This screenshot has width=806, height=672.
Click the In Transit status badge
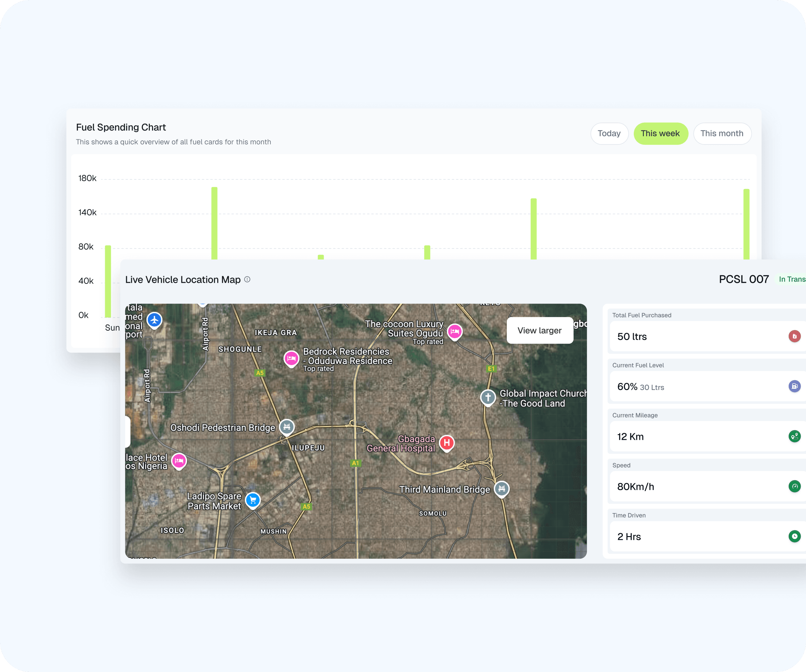point(792,280)
